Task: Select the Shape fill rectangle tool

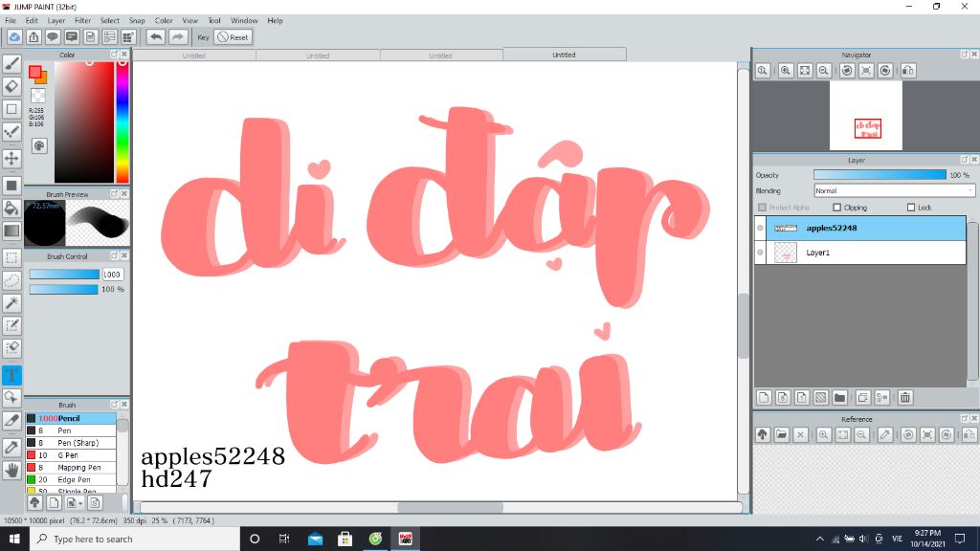Action: click(11, 186)
